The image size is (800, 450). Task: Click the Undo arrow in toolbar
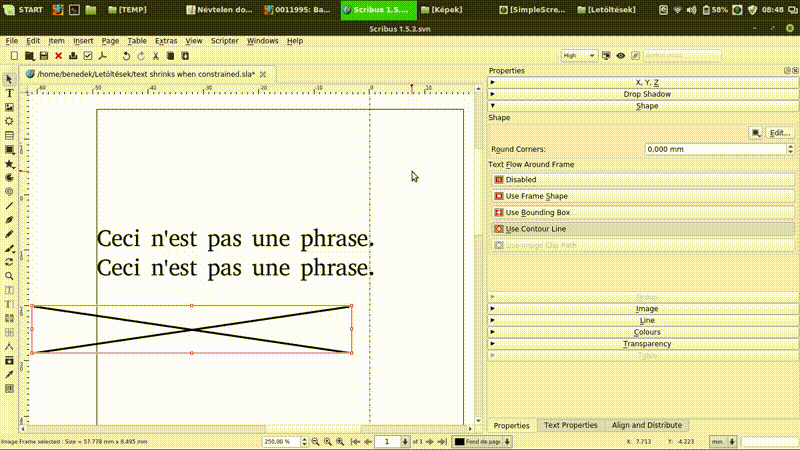(x=126, y=56)
